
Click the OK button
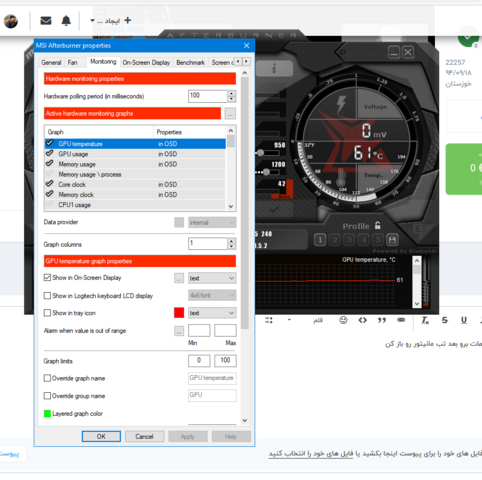click(x=101, y=436)
